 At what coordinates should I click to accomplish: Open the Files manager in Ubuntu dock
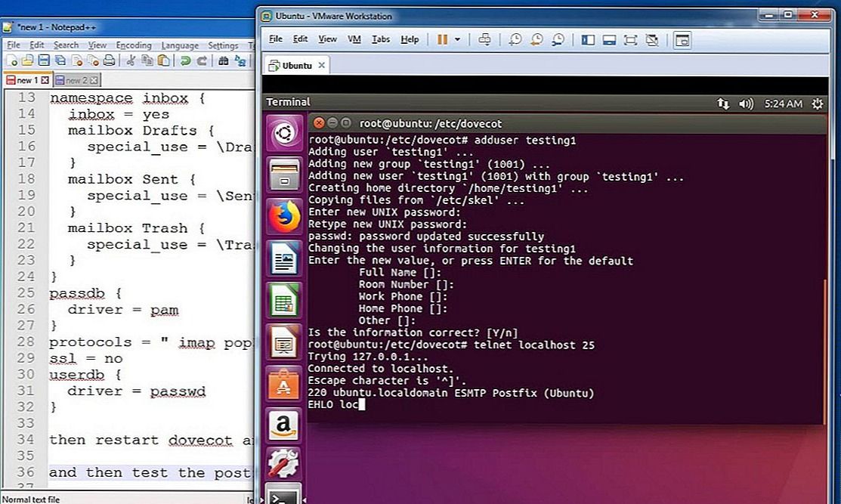(x=284, y=175)
